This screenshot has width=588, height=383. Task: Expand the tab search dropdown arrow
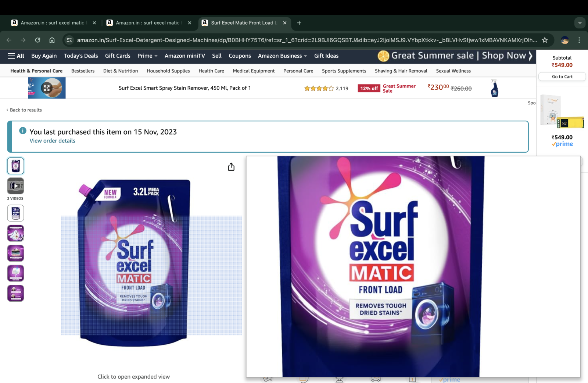click(580, 23)
